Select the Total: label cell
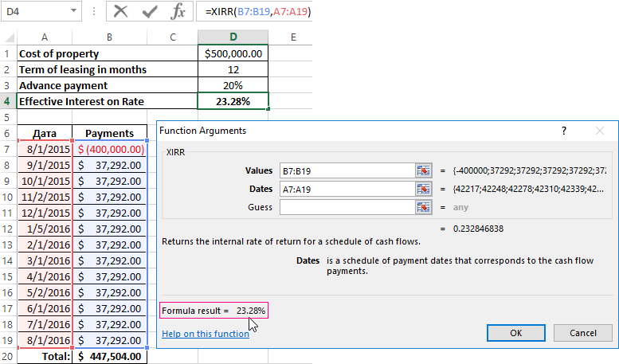619x364 pixels. click(45, 357)
